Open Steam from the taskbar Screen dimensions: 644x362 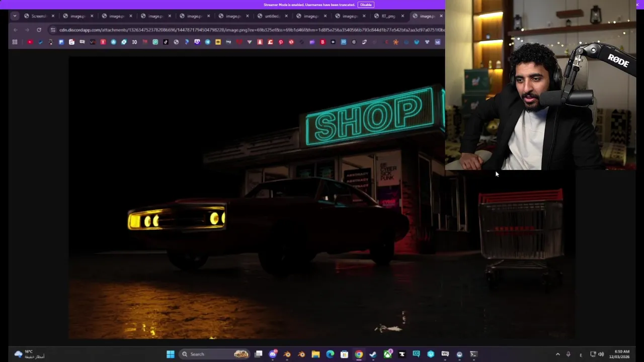(x=373, y=354)
